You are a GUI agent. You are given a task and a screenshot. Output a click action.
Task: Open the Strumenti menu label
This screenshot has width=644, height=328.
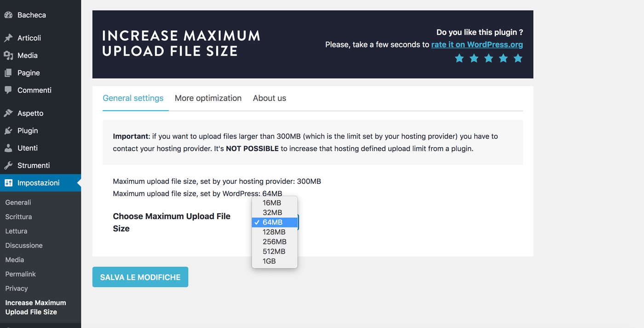(34, 166)
